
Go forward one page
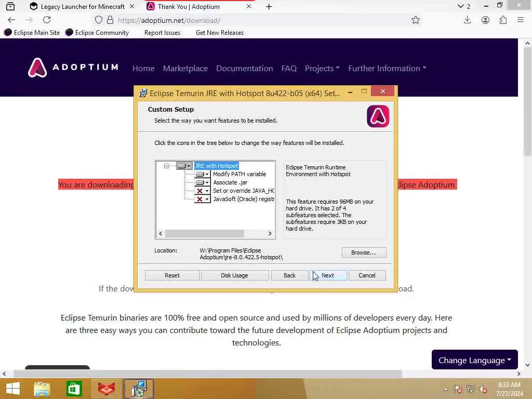click(x=29, y=20)
